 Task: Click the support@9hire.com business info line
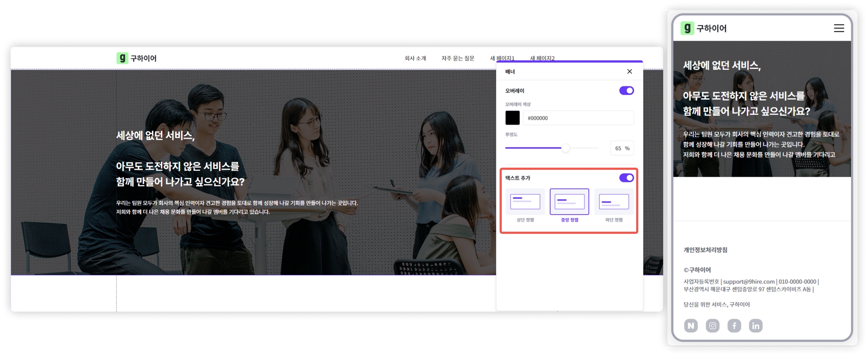point(751,282)
